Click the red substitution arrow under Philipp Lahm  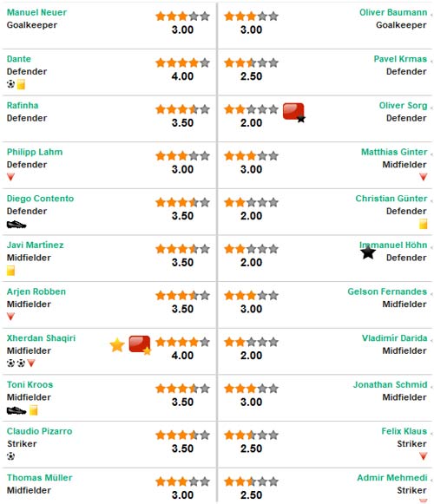(x=10, y=176)
